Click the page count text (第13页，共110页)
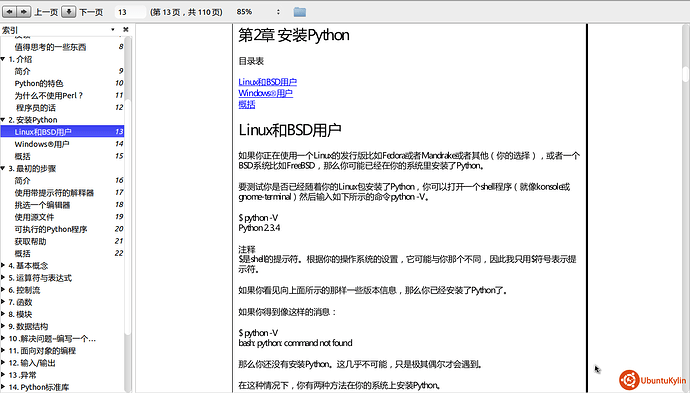Screen dimensions: 690x393 coord(186,12)
